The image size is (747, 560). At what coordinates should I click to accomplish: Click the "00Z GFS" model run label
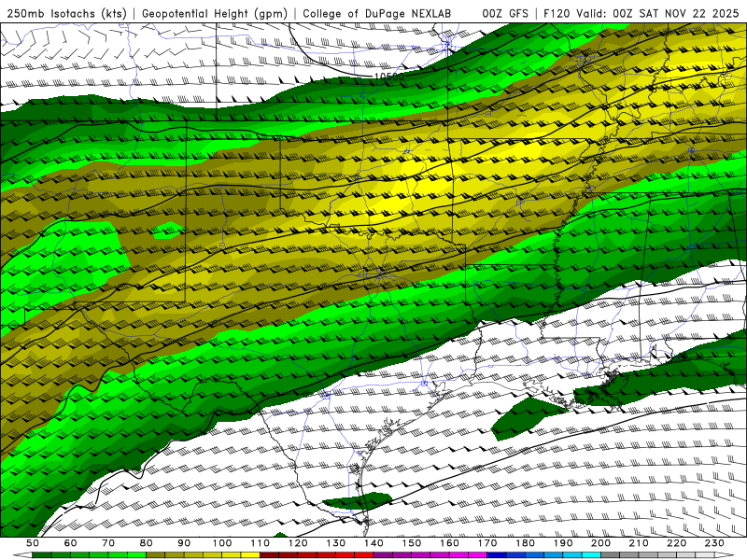(x=505, y=13)
